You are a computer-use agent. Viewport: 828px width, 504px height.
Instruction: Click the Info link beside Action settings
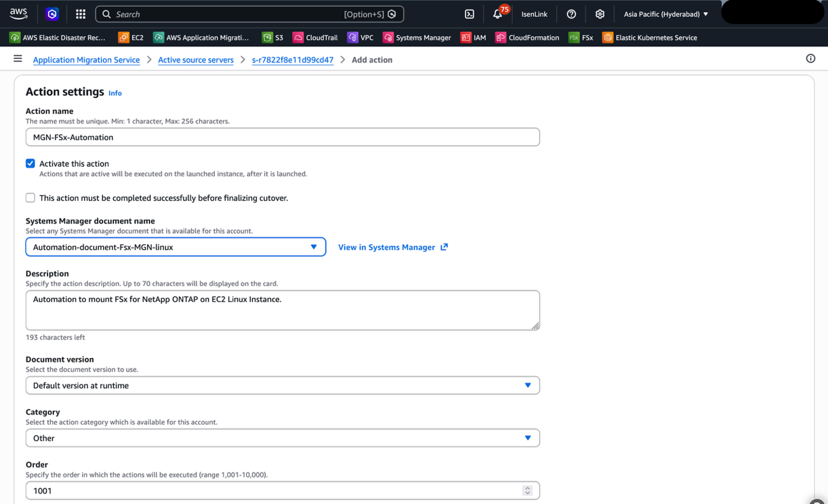tap(115, 93)
